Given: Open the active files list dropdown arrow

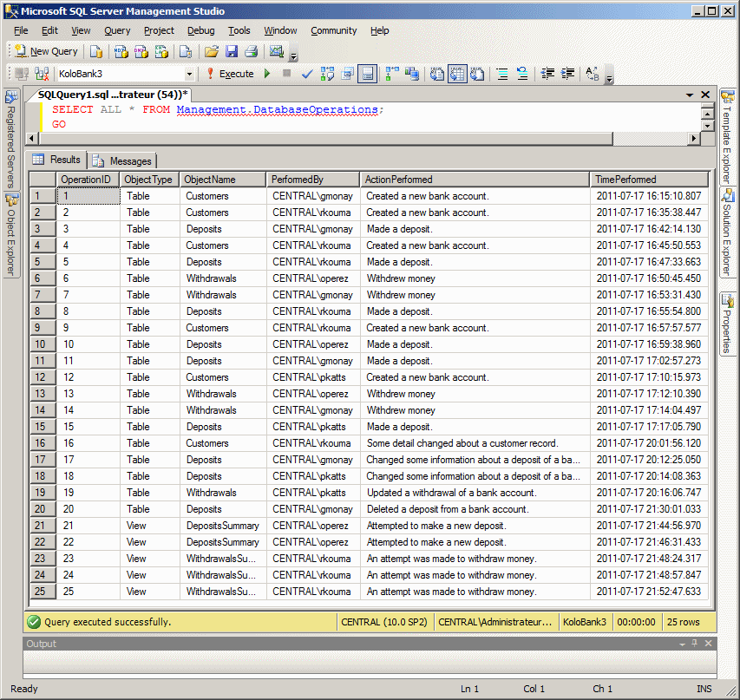Looking at the screenshot, I should (690, 95).
